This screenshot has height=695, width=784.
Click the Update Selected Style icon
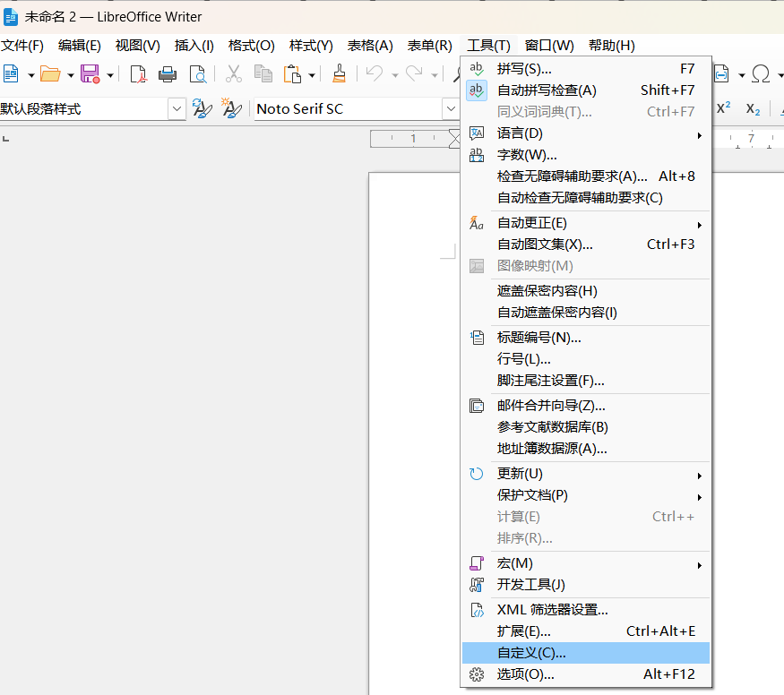coord(202,108)
